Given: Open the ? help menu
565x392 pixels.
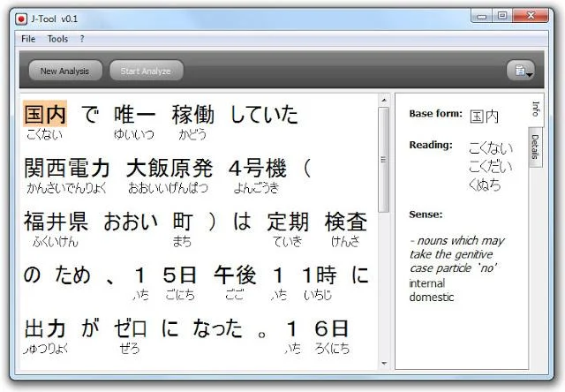Looking at the screenshot, I should pyautogui.click(x=82, y=39).
